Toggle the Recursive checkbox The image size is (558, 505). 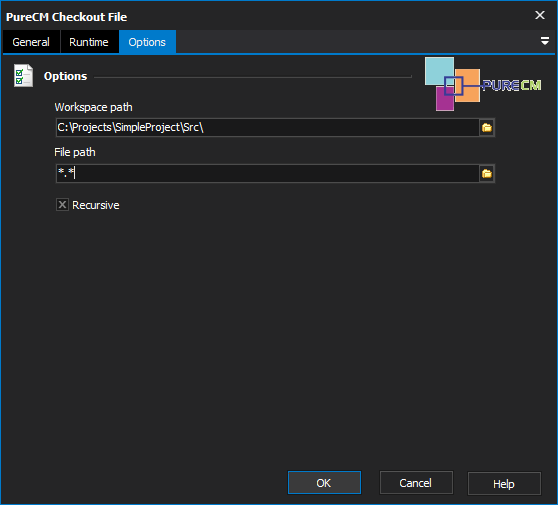pos(62,205)
